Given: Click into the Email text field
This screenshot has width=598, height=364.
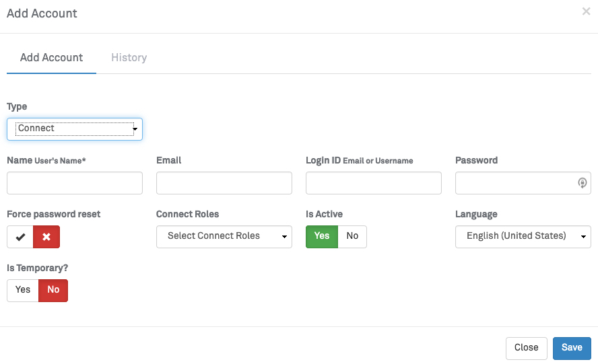Looking at the screenshot, I should [224, 183].
